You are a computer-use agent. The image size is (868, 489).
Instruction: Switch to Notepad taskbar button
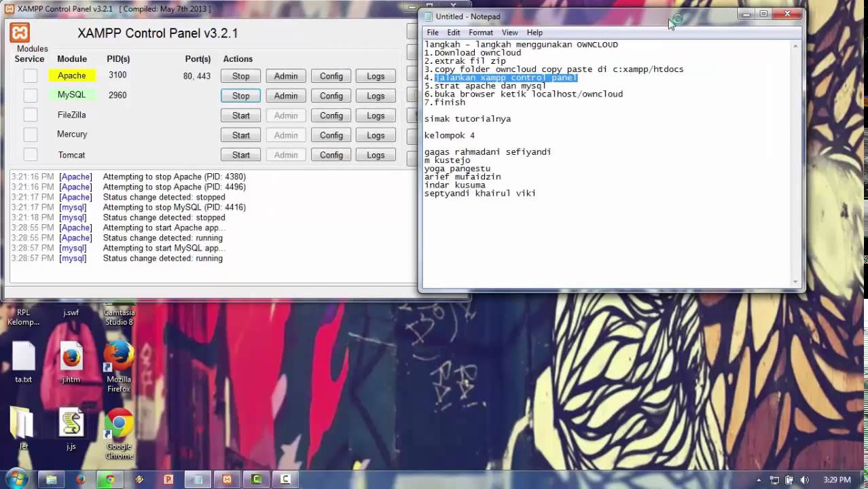click(x=198, y=479)
